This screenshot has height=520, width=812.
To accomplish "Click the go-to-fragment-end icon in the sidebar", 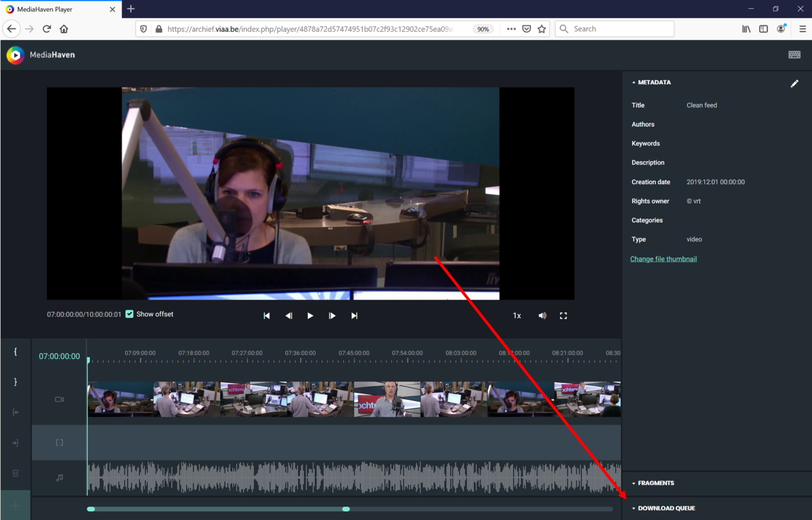I will [15, 443].
